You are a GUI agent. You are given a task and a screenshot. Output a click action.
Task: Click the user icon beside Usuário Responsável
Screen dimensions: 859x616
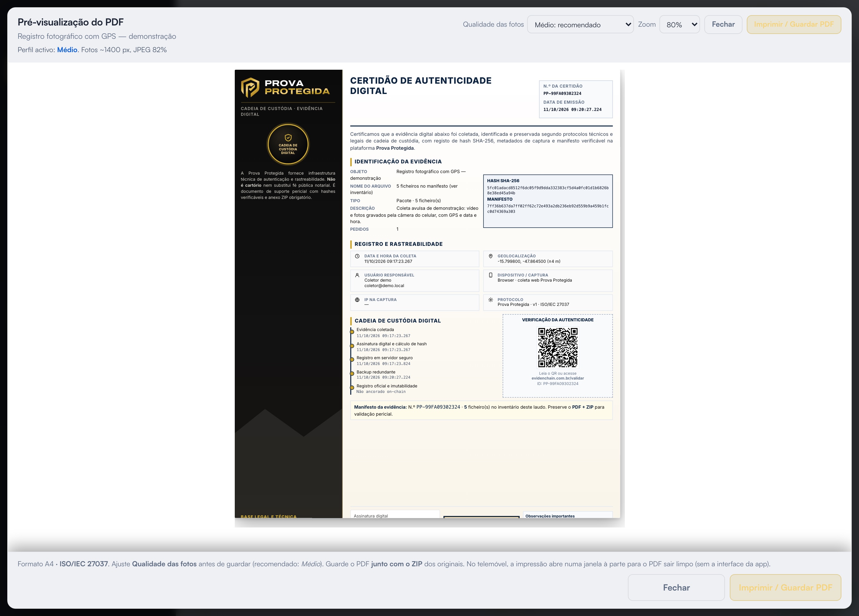click(x=357, y=275)
